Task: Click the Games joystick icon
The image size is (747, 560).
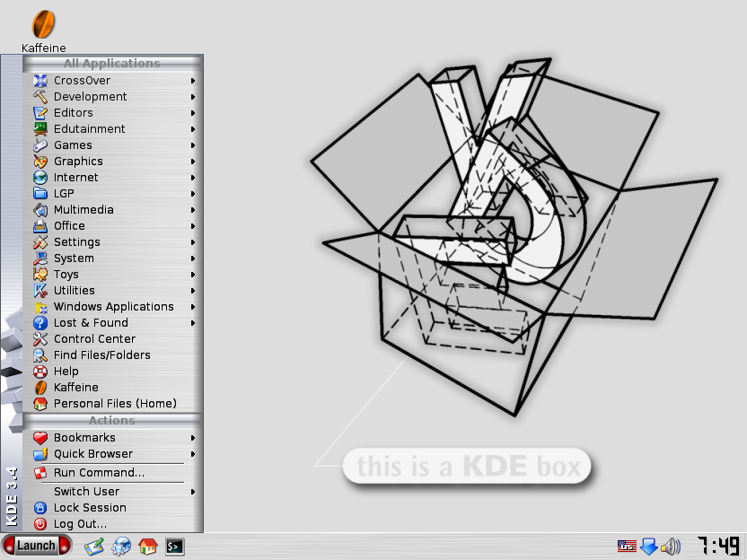Action: [40, 145]
